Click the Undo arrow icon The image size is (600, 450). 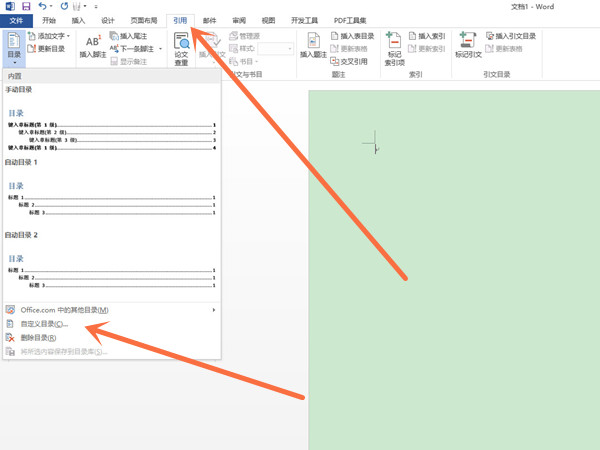point(42,7)
